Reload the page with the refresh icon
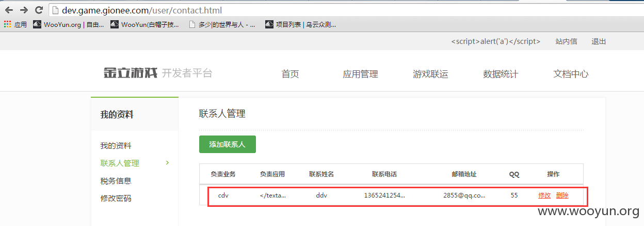644x226 pixels. (x=39, y=10)
